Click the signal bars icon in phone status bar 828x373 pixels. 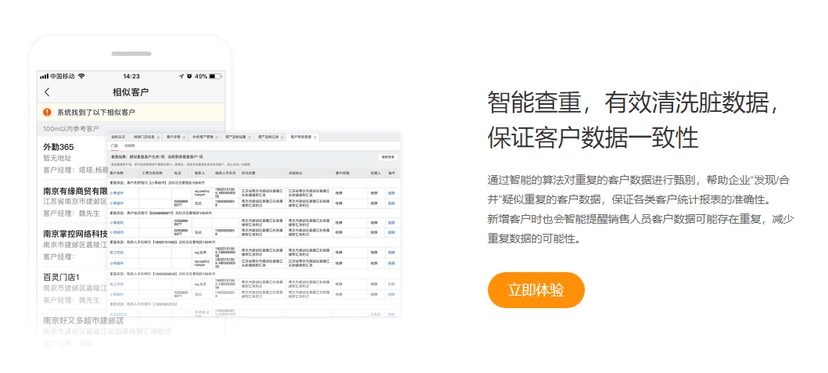[x=44, y=77]
